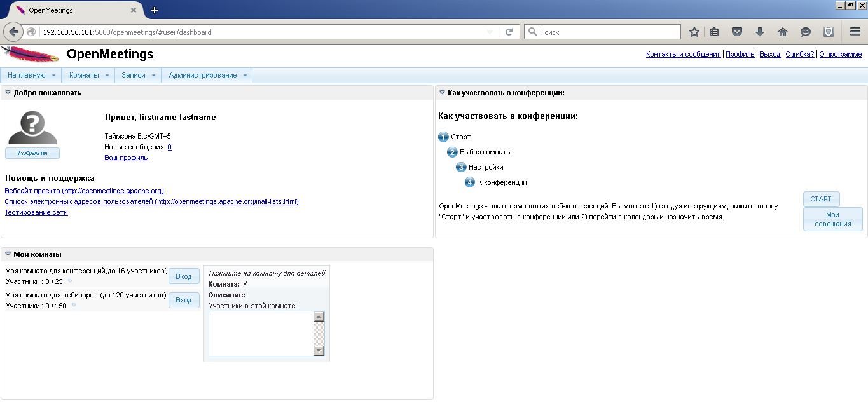The width and height of the screenshot is (868, 413).
Task: Collapse the Добро пожаловать panel
Action: coord(8,93)
